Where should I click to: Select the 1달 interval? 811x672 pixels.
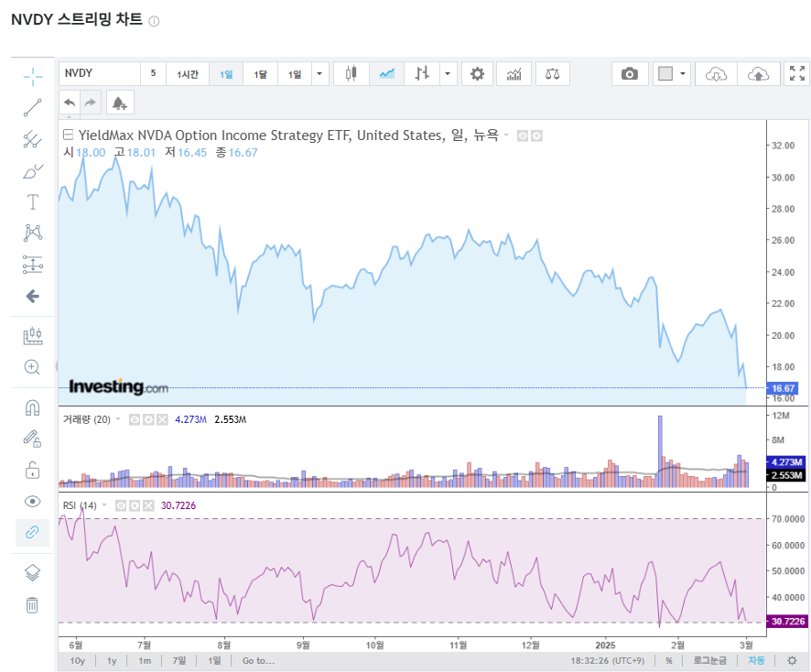[260, 74]
